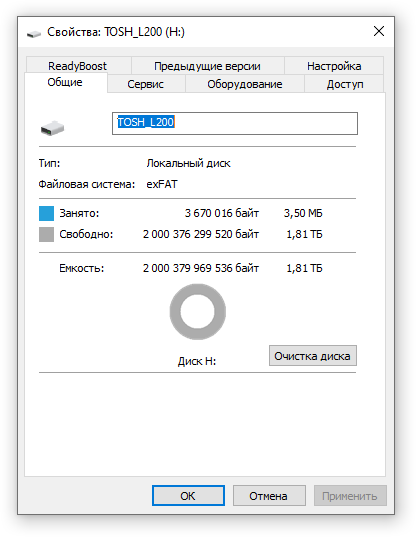Image resolution: width=416 pixels, height=537 pixels.
Task: Click the drive icon in the title bar
Action: pos(34,33)
